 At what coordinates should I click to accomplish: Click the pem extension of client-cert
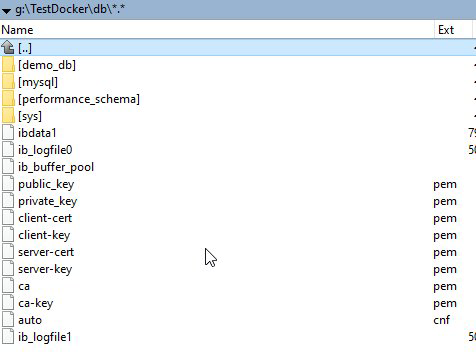pos(445,219)
